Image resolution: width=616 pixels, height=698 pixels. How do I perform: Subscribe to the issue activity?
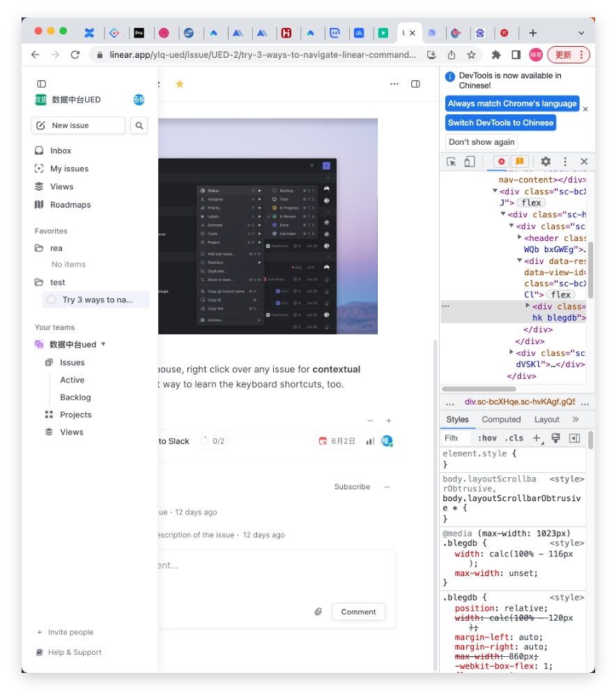[352, 486]
